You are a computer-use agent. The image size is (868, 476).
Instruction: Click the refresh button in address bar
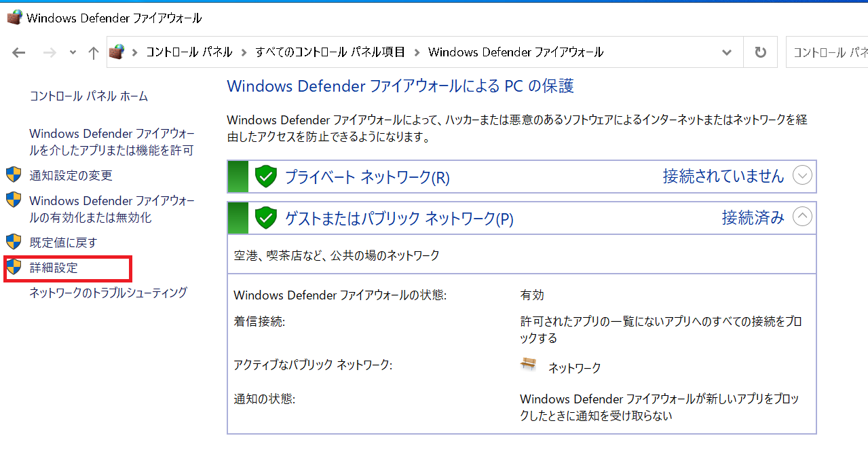[761, 53]
